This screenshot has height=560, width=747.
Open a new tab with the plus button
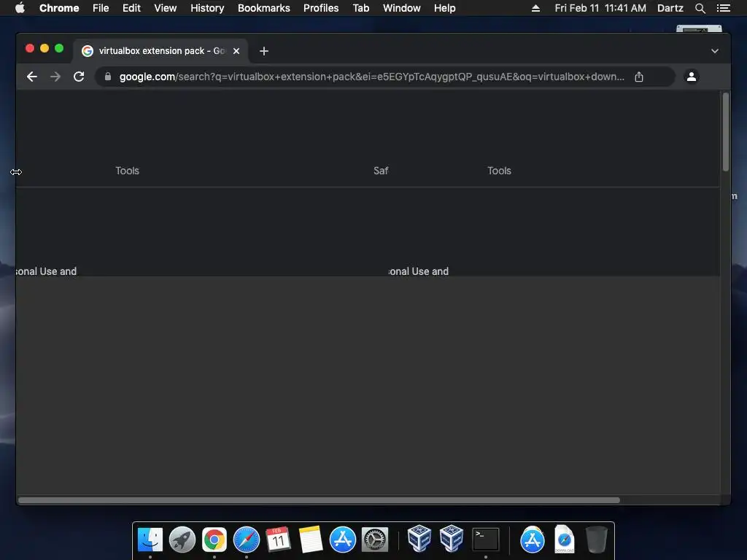tap(264, 51)
